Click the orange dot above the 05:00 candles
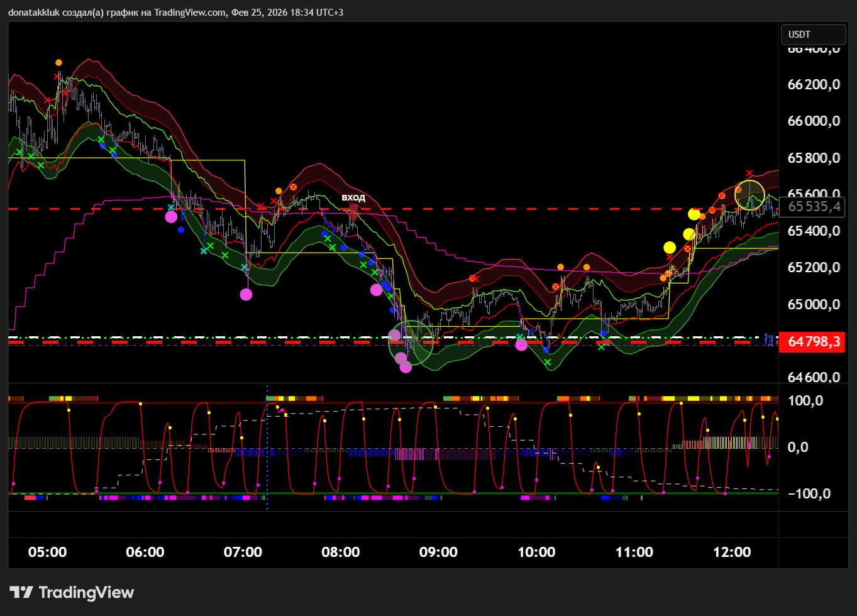857x616 pixels. [58, 62]
